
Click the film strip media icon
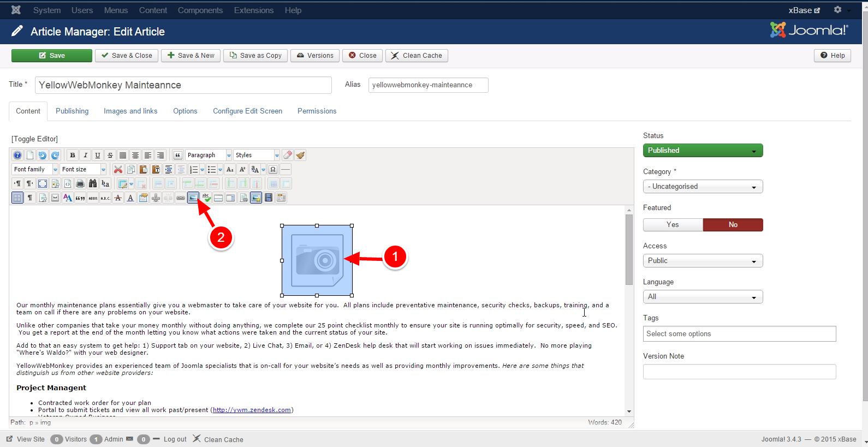(269, 198)
